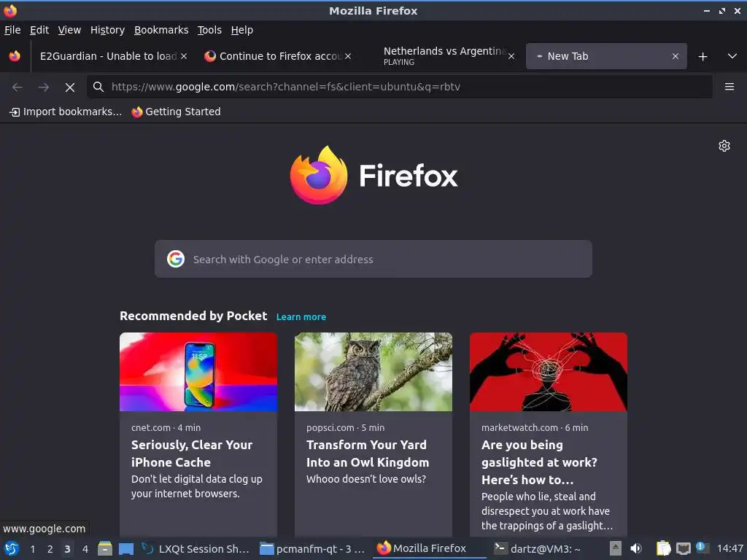Screen dimensions: 747x560
Task: Expand the list all tabs chevron
Action: coord(732,56)
